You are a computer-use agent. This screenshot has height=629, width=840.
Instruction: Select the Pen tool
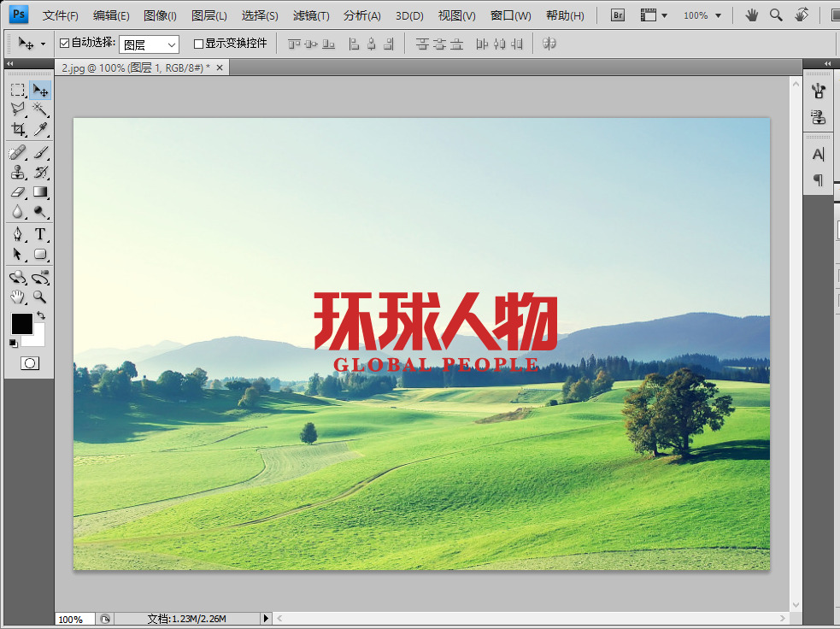(18, 234)
